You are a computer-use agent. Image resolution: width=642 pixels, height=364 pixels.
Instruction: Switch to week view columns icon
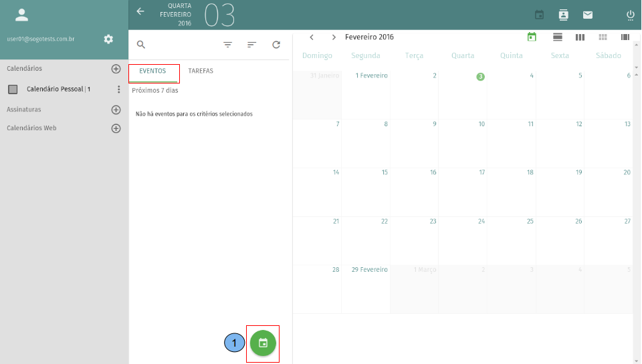click(x=580, y=37)
